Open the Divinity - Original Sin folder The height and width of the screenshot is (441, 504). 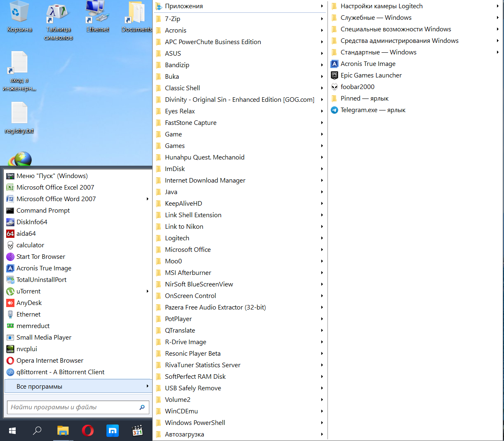pyautogui.click(x=240, y=100)
